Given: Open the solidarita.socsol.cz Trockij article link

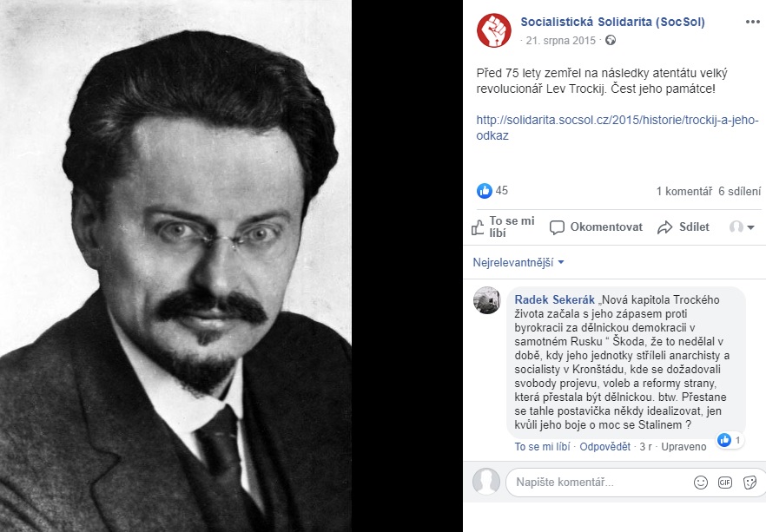Looking at the screenshot, I should 617,128.
